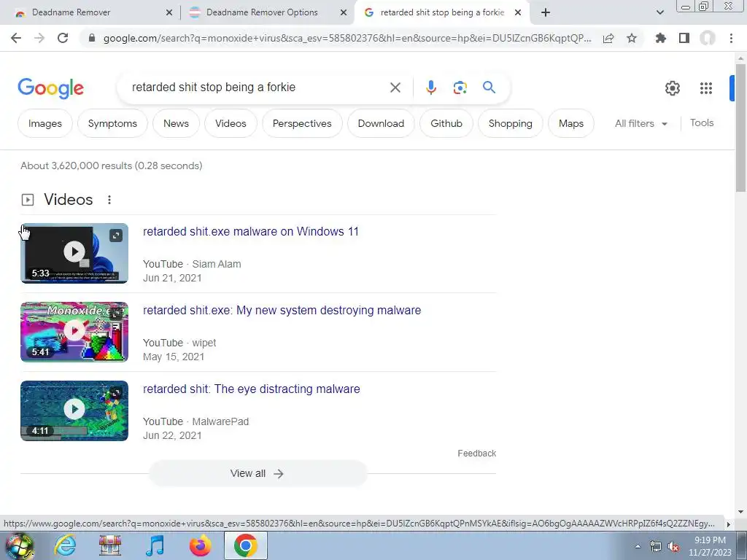Open the Chrome profile avatar
The height and width of the screenshot is (560, 747).
tap(708, 38)
